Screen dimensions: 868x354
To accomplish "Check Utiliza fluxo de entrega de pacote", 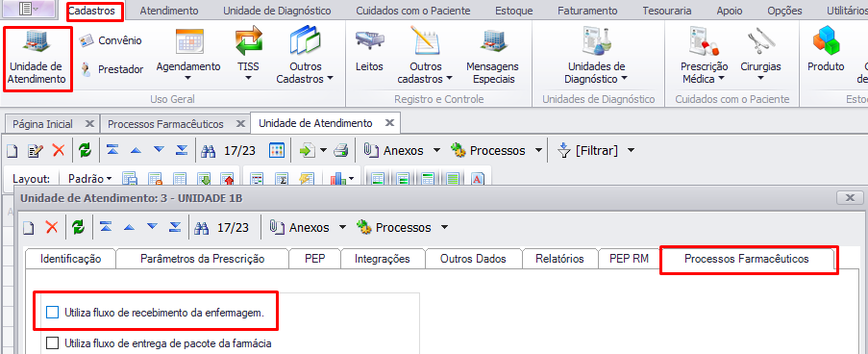I will 52,343.
